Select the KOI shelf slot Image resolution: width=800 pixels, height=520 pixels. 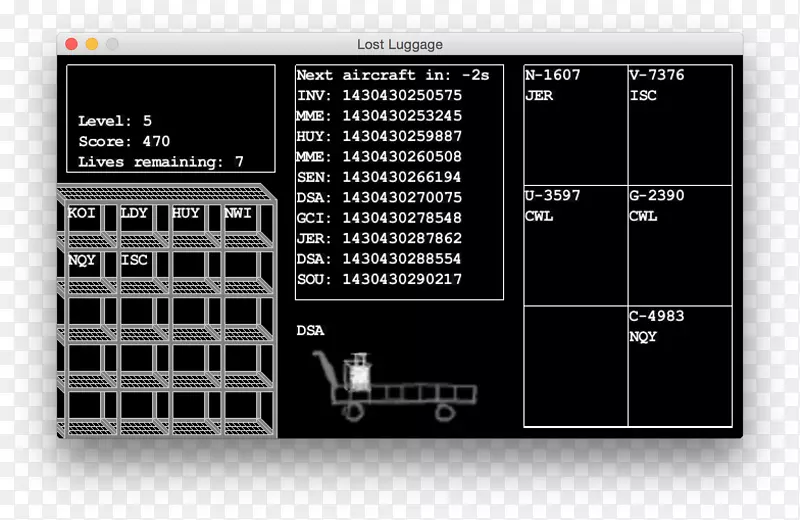86,222
